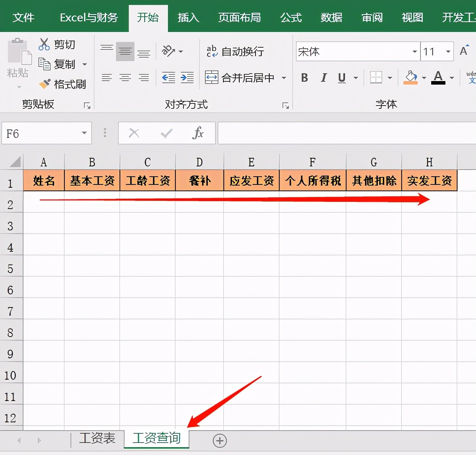476x455 pixels.
Task: Switch to the 插入 ribbon tab
Action: [x=188, y=17]
